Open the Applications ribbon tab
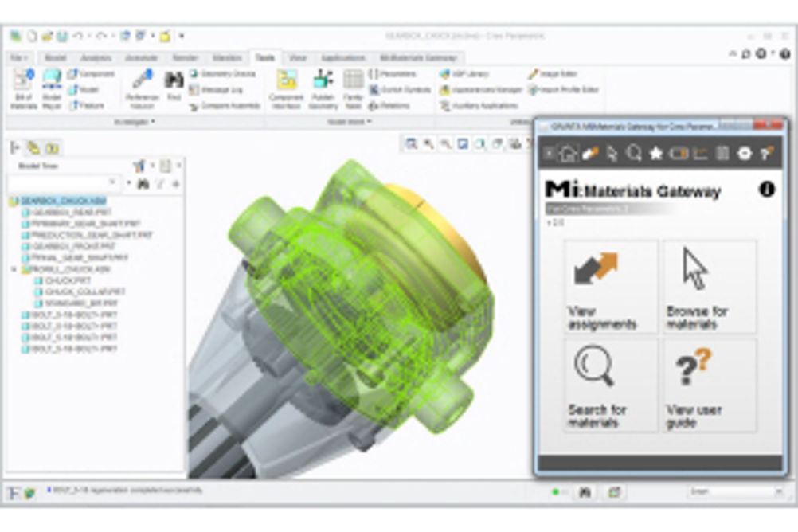798x532 pixels. point(343,57)
